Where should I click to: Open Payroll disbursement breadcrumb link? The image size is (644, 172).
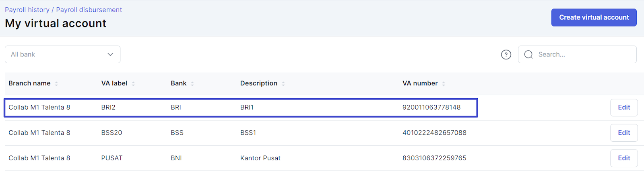(89, 10)
